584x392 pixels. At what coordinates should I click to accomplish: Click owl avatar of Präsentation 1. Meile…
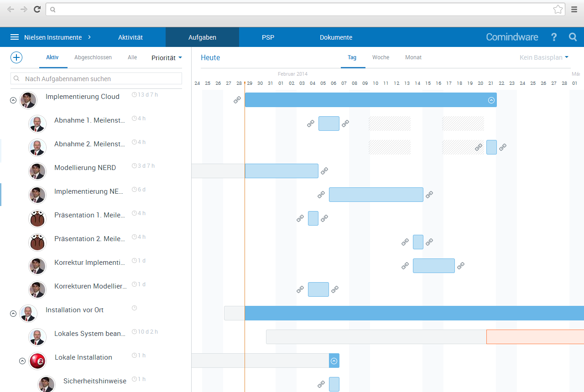point(37,219)
